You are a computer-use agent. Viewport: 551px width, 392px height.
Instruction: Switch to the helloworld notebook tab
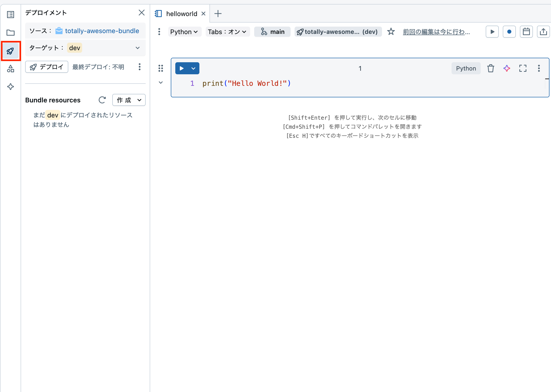coord(181,14)
